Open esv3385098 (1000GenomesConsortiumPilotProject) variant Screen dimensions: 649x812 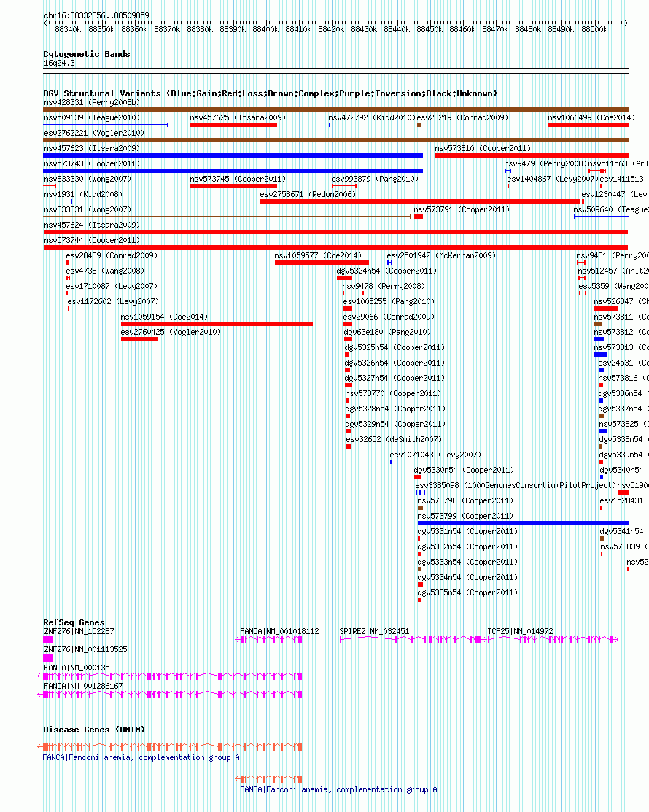point(516,486)
